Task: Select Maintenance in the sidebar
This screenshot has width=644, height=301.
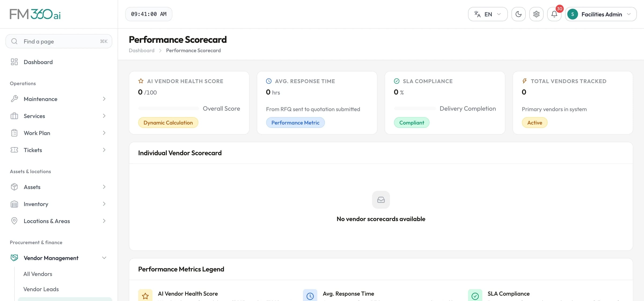Action: click(59, 99)
